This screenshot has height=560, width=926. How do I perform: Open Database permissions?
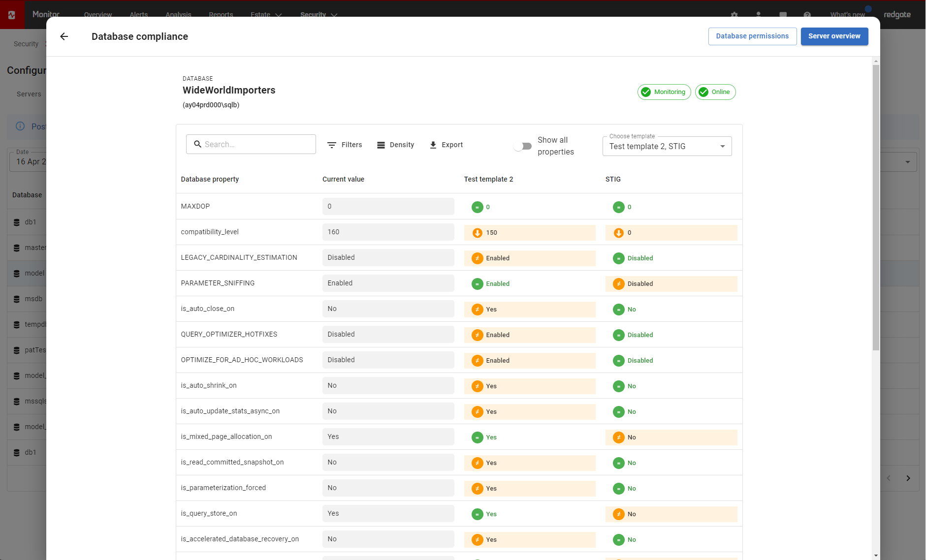752,36
